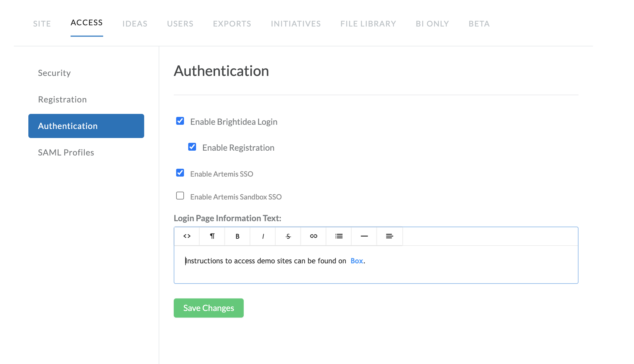Apply strikethrough formatting in editor
Image resolution: width=634 pixels, height=364 pixels.
click(x=288, y=236)
